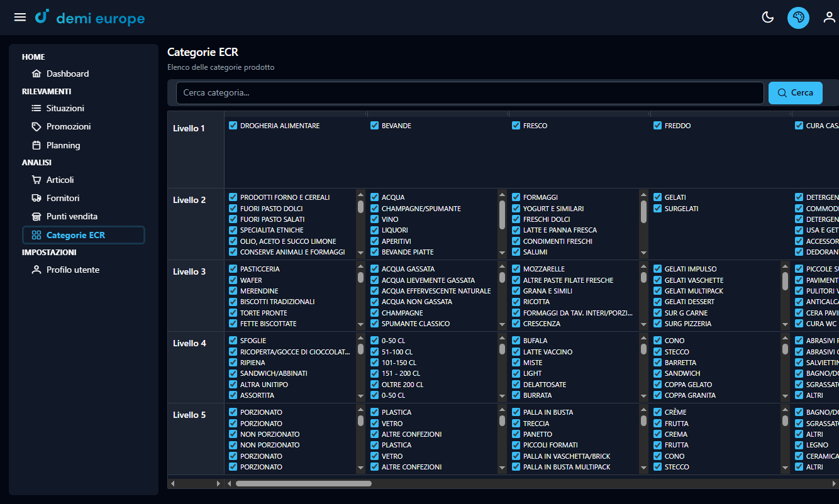
Task: Open the theme palette icon
Action: point(798,17)
